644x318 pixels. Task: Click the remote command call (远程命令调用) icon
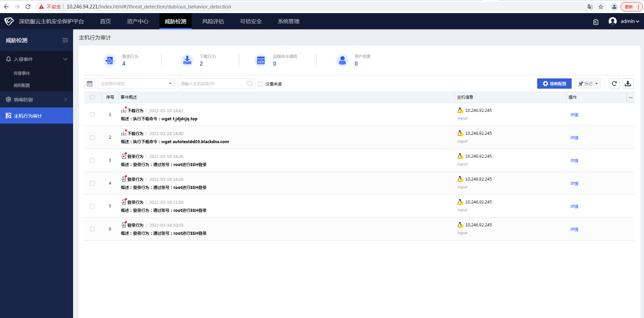pyautogui.click(x=261, y=60)
